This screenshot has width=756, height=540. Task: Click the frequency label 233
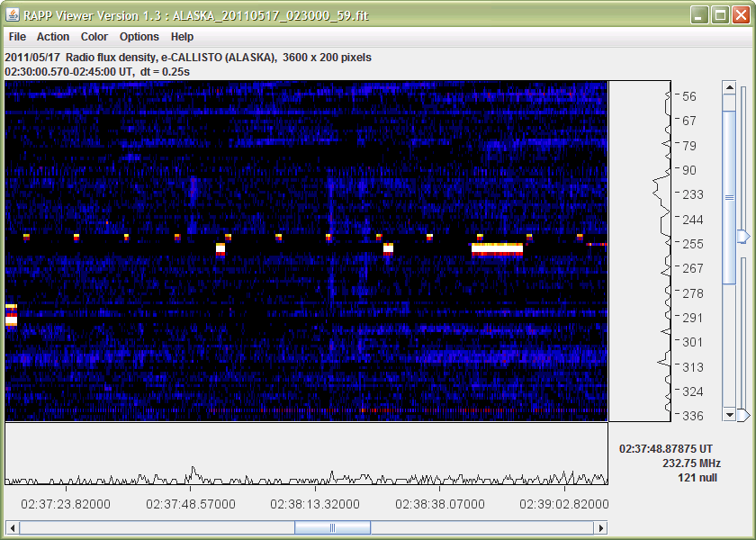tap(693, 194)
